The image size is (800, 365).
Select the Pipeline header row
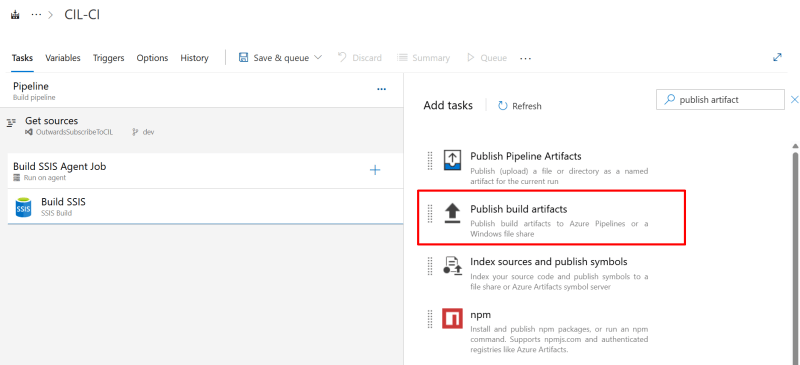202,90
